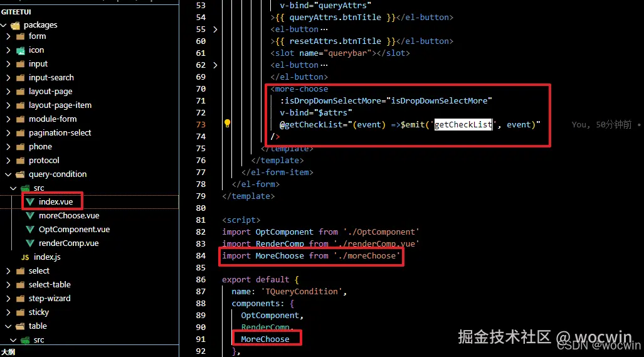
Task: Collapse the table folder chevron
Action: [x=9, y=326]
